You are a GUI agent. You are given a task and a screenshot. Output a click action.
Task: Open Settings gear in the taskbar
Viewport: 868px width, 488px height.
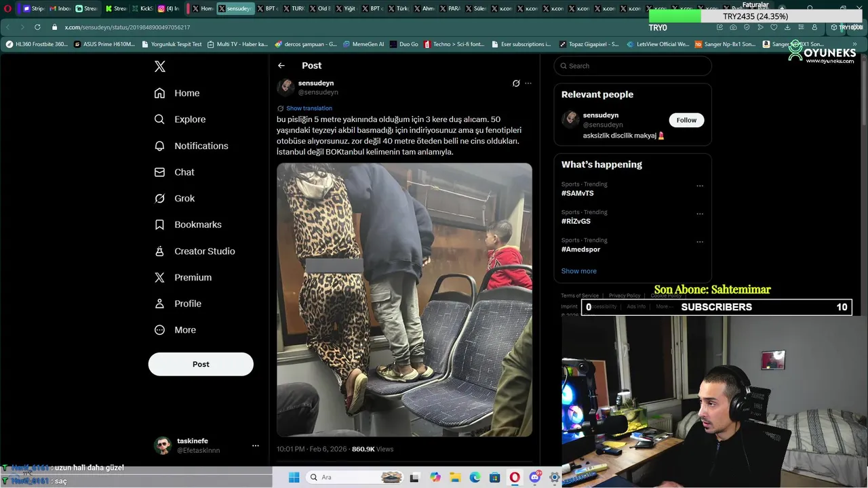click(555, 478)
